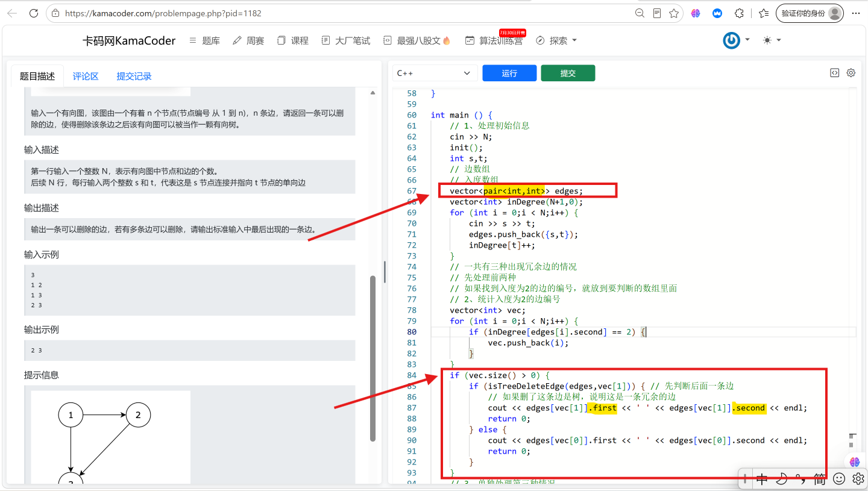Toggle the code panel layout icon
The height and width of the screenshot is (491, 868).
click(x=834, y=73)
